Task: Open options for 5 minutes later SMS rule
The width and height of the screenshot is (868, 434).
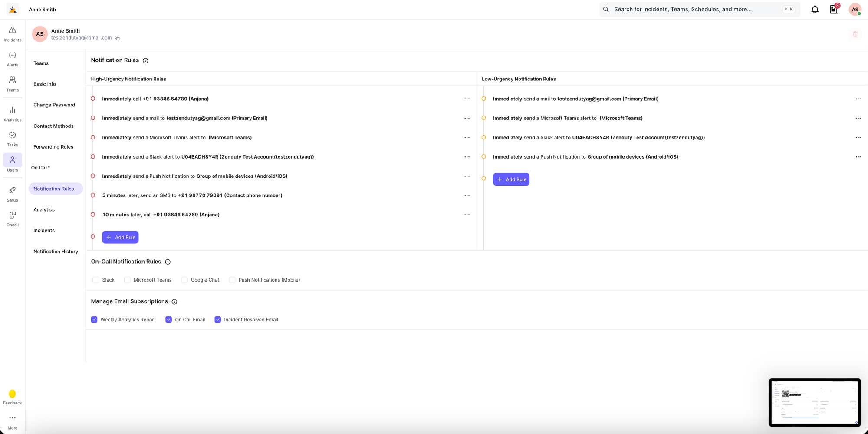Action: click(467, 195)
